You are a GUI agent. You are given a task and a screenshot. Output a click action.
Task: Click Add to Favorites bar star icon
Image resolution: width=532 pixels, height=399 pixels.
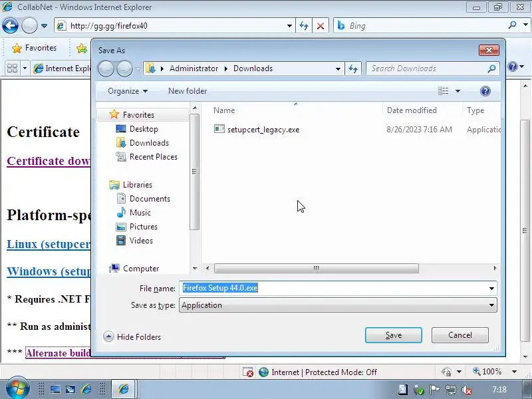click(x=82, y=49)
